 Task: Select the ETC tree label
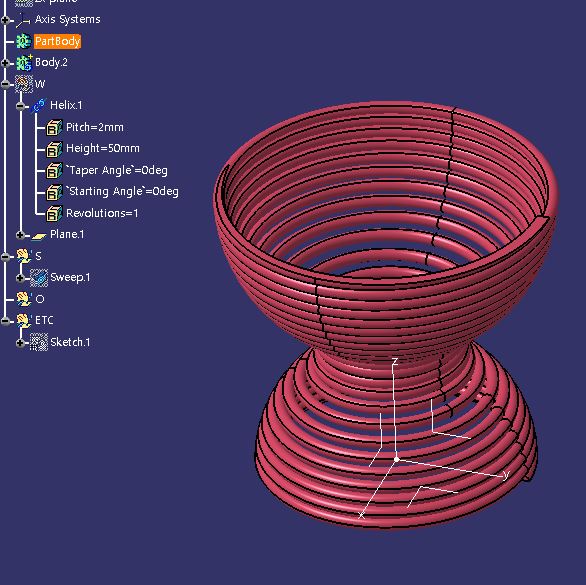44,320
